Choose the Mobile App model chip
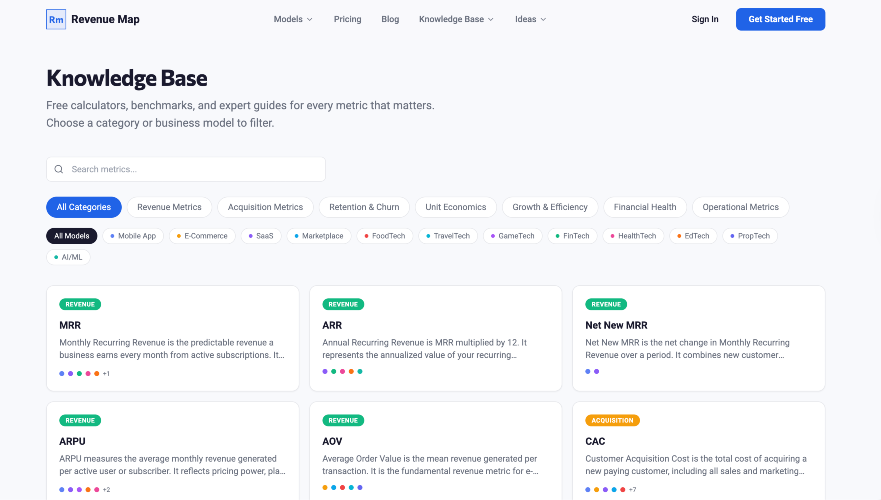881x500 pixels. pyautogui.click(x=133, y=236)
